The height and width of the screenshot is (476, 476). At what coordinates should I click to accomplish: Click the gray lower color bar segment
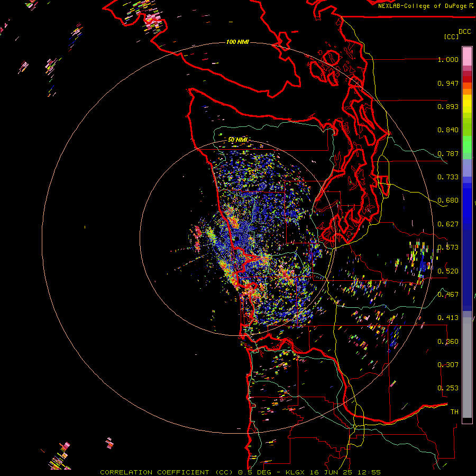tap(467, 368)
